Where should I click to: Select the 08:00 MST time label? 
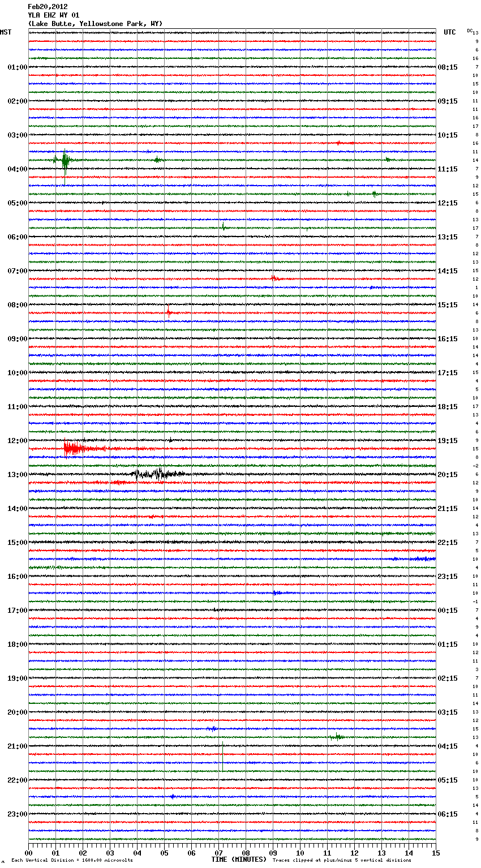(18, 305)
